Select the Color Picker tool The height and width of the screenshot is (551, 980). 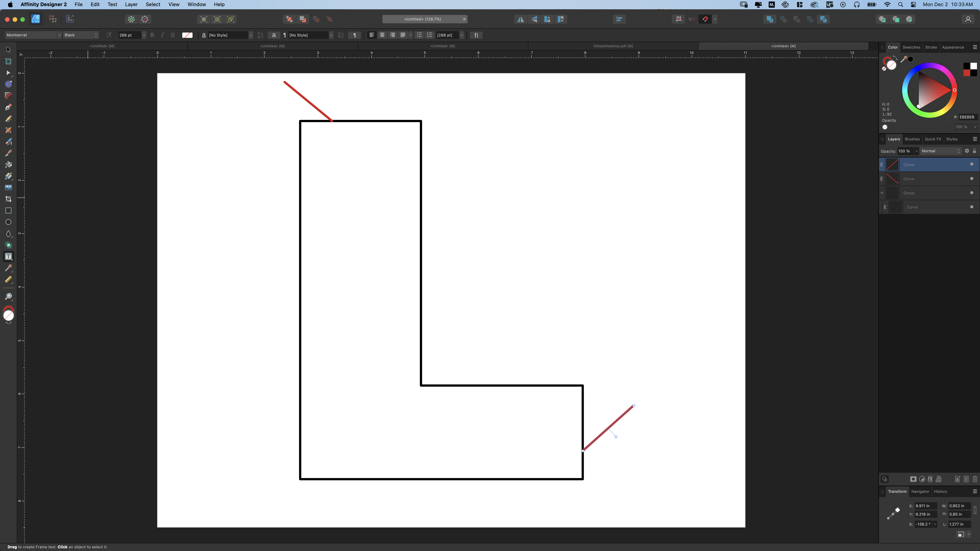point(8,268)
